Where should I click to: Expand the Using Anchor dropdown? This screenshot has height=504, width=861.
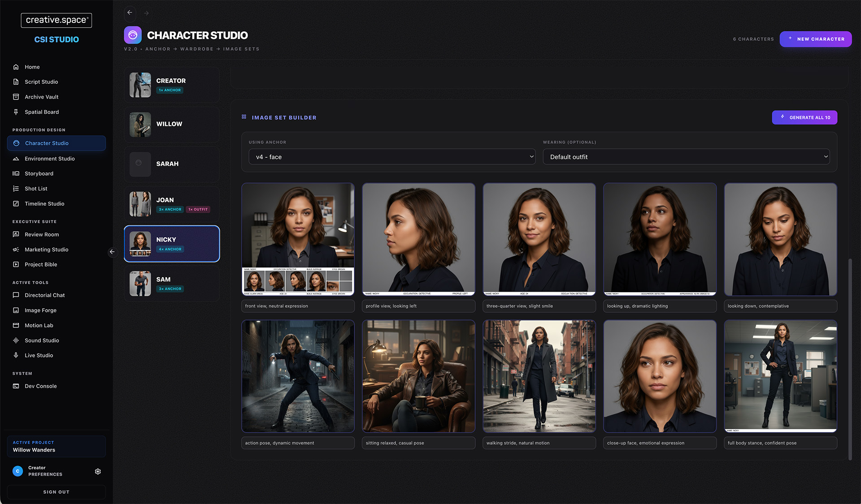(392, 157)
